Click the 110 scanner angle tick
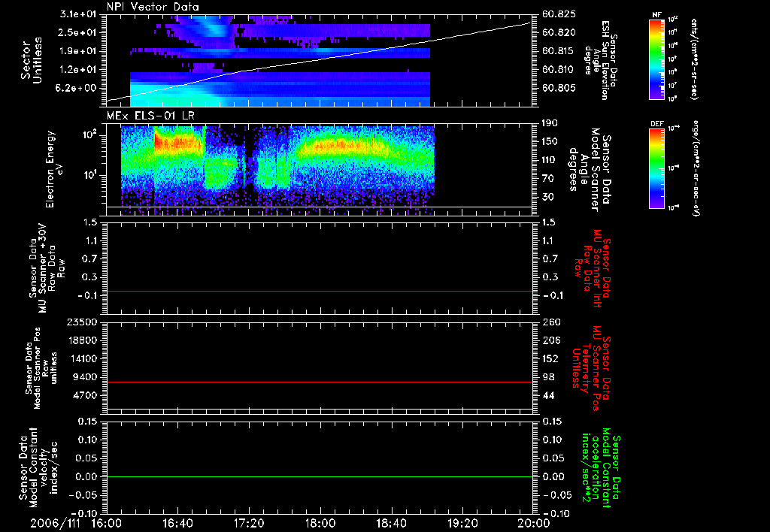Screen dimensions: 770x532 550,160
